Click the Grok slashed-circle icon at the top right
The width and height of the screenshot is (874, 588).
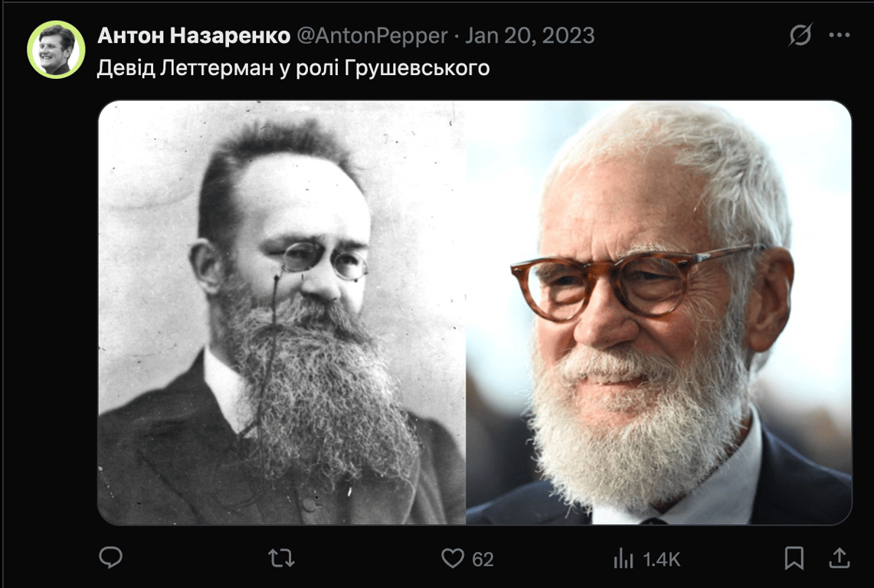[x=800, y=34]
